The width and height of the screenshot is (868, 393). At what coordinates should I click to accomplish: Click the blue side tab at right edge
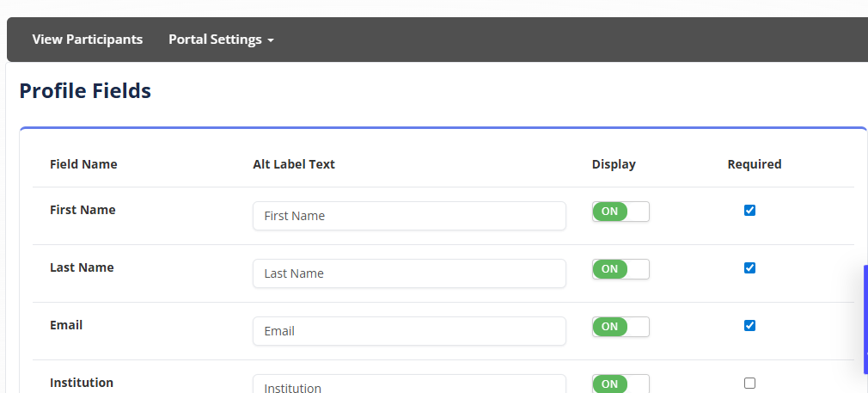coord(865,319)
